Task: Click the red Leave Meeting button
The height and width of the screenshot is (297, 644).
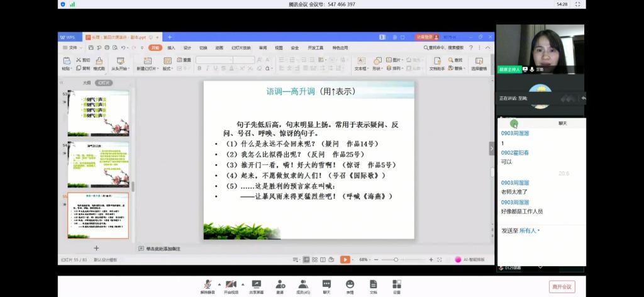Action: (x=562, y=287)
